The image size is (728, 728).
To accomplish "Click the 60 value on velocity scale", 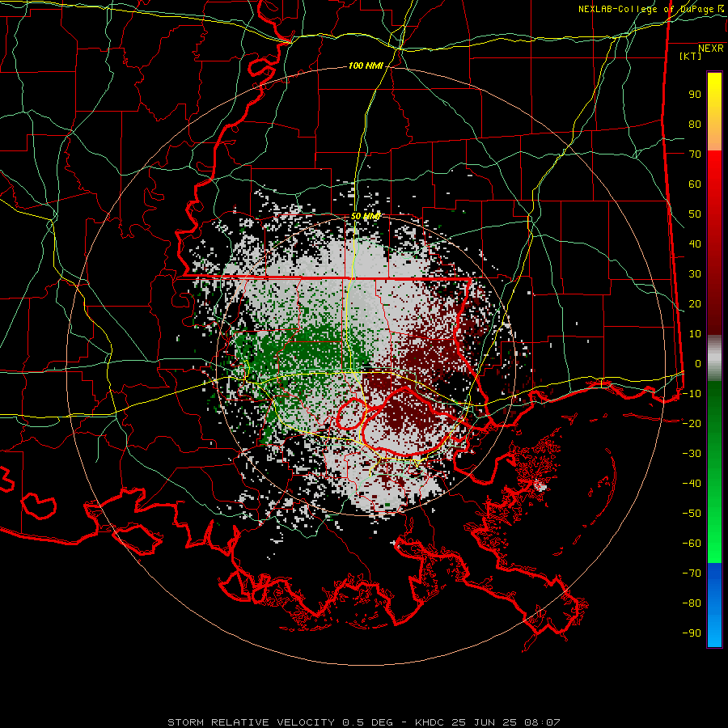I will 695,184.
